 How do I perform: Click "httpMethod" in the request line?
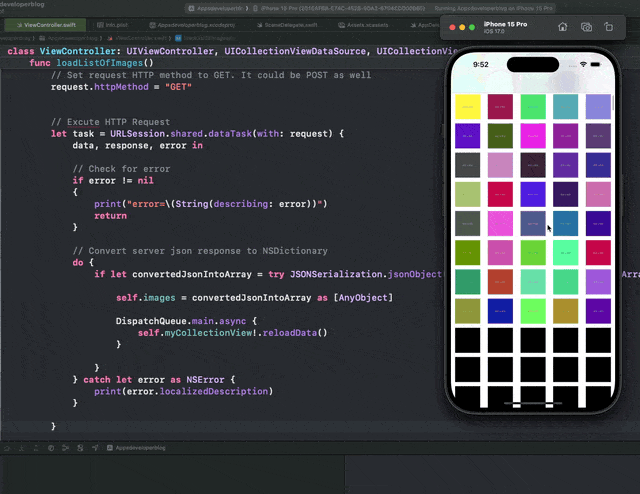click(121, 87)
